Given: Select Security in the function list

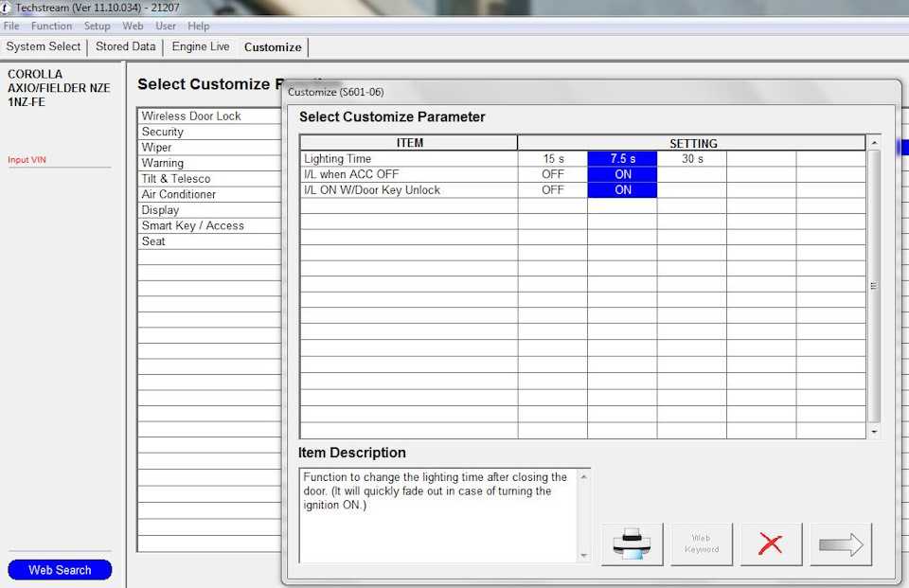Looking at the screenshot, I should (x=210, y=132).
